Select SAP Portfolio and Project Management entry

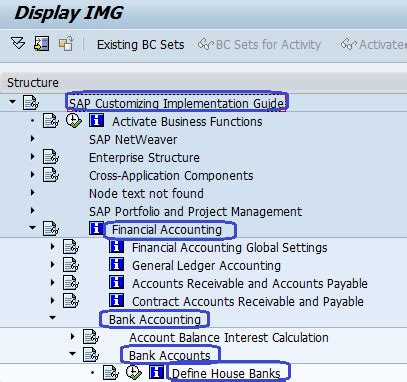pyautogui.click(x=195, y=212)
